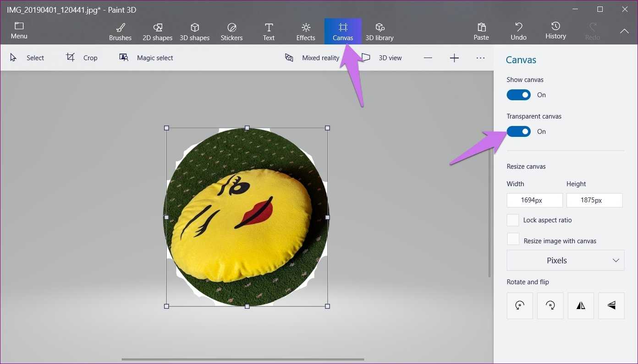
Task: Open the 2D shapes tool
Action: click(x=157, y=32)
